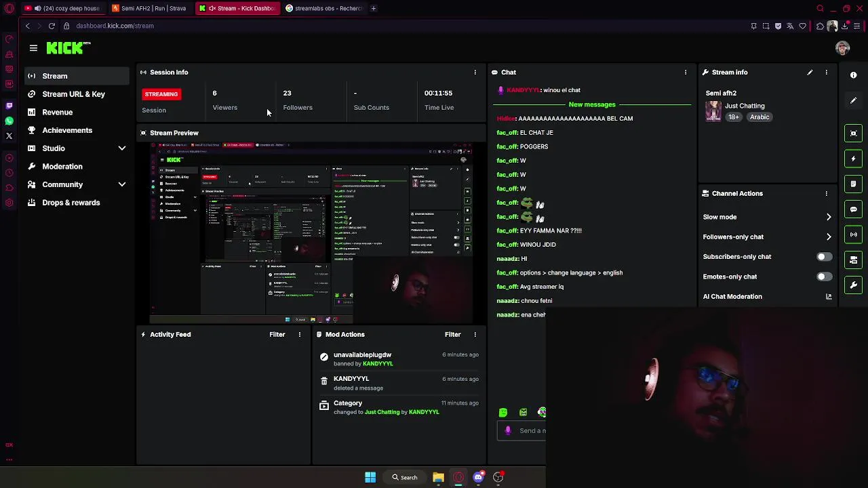
Task: Filter the Activity Feed
Action: tap(277, 334)
